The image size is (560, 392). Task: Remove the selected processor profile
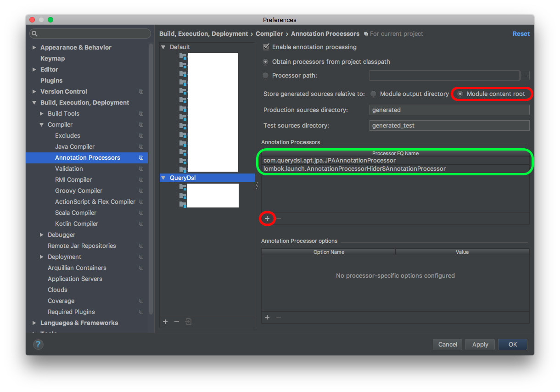(177, 322)
